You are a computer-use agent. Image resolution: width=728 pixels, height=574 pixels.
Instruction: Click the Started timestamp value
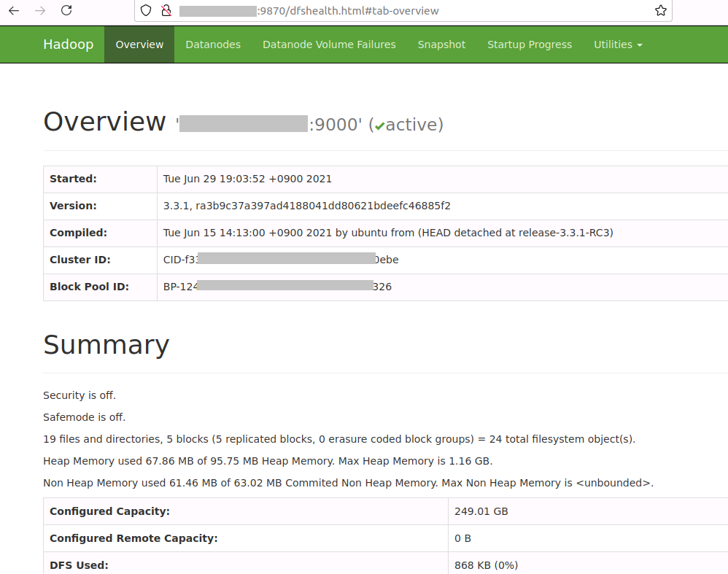point(247,179)
